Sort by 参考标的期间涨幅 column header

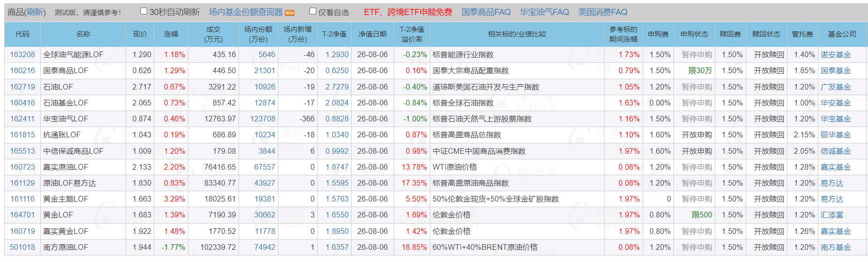pos(623,34)
